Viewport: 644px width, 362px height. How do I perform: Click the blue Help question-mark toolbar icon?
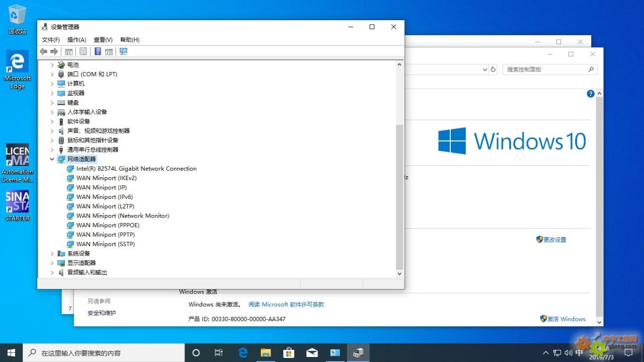(x=98, y=51)
